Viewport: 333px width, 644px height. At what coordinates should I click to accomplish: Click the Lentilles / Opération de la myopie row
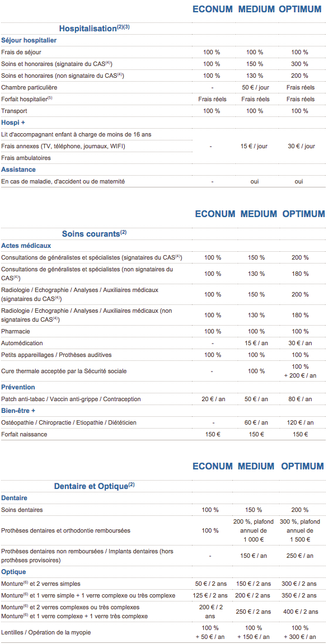point(164,632)
